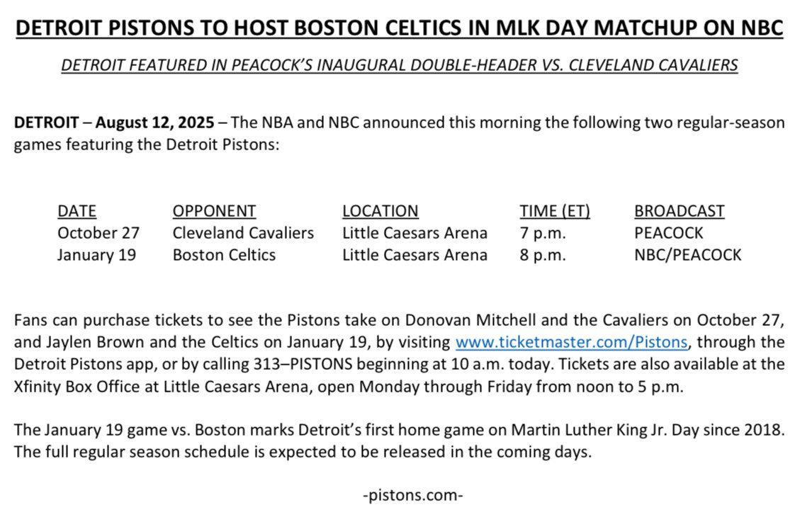Click the italic Peacock double-header subheadline
This screenshot has width=812, height=517.
pos(400,65)
